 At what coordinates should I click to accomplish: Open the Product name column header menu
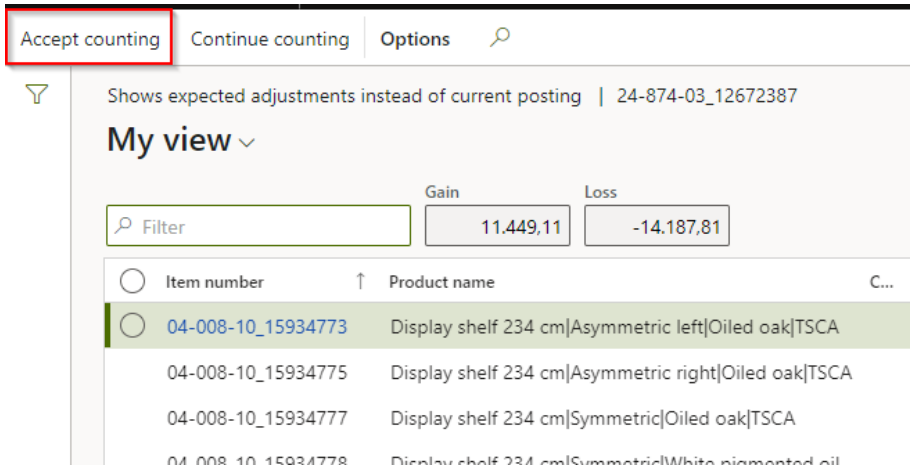click(441, 282)
